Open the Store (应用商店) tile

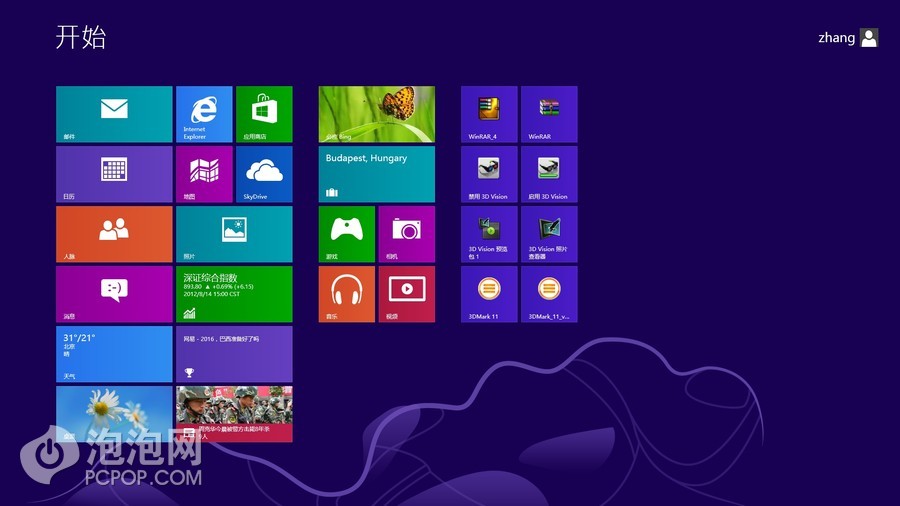pos(264,114)
